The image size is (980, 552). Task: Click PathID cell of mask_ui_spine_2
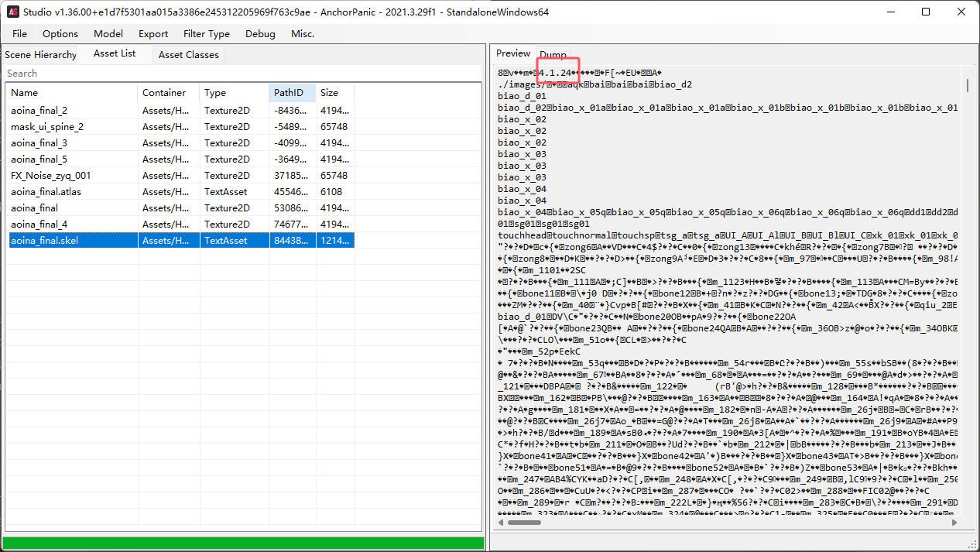pos(293,127)
